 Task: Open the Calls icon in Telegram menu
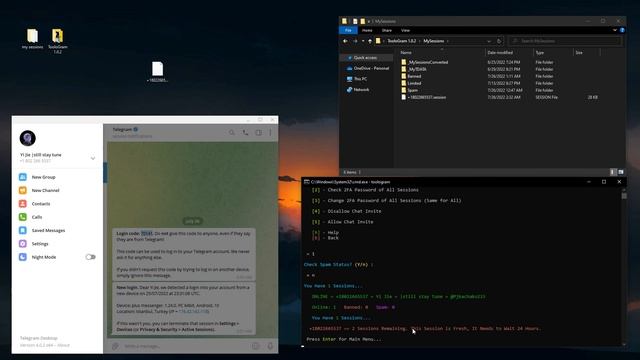[x=23, y=217]
